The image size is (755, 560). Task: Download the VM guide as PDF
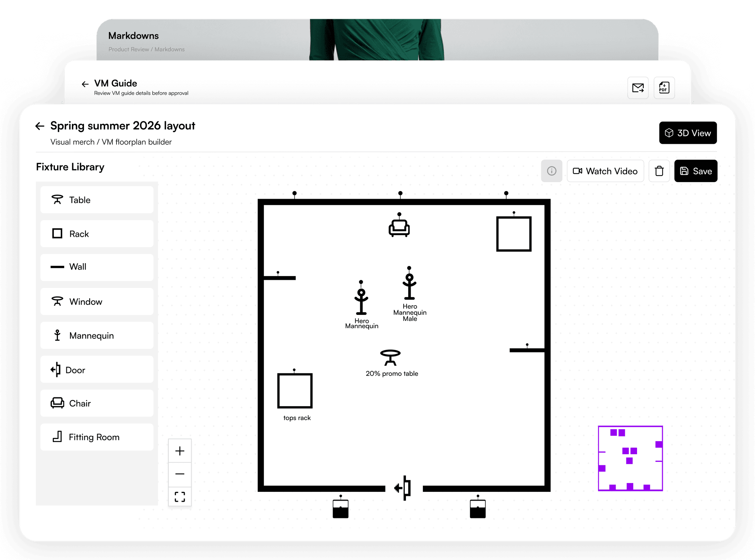664,88
